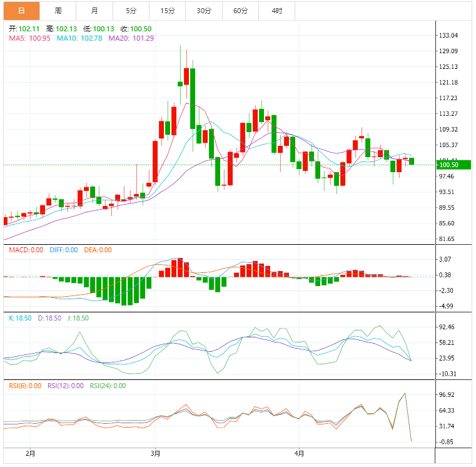Click the 4月 marker on time axis

(x=300, y=453)
